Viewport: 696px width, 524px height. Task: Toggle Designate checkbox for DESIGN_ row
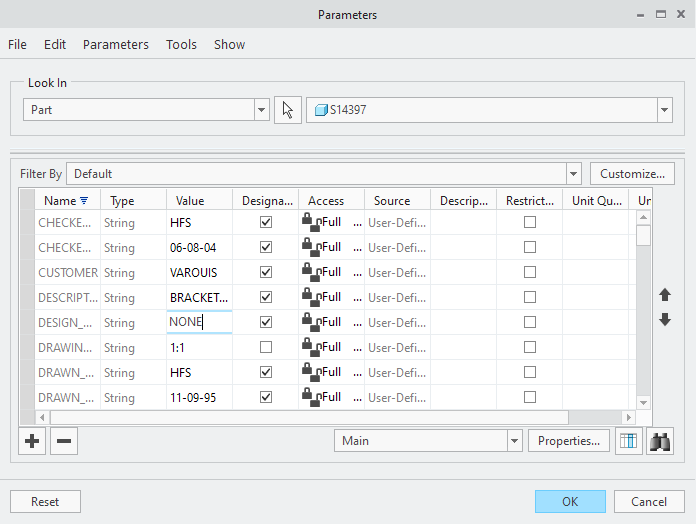pyautogui.click(x=266, y=322)
